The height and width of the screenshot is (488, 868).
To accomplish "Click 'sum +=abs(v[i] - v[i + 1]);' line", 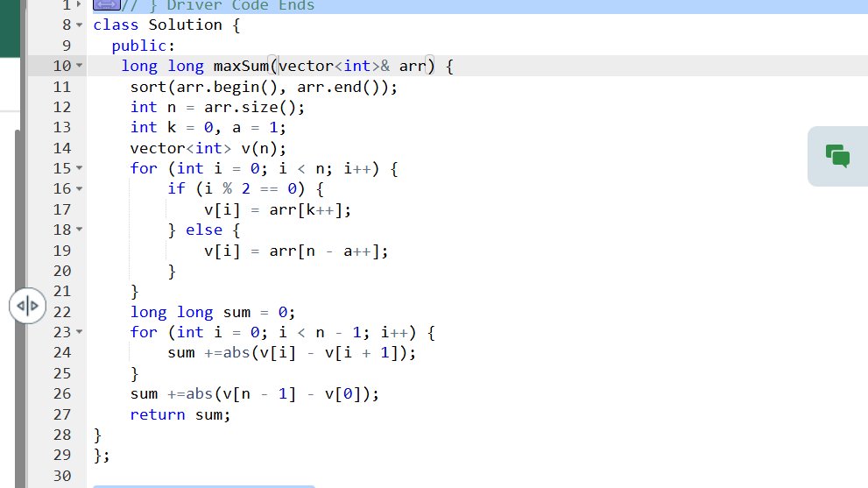I will [292, 353].
